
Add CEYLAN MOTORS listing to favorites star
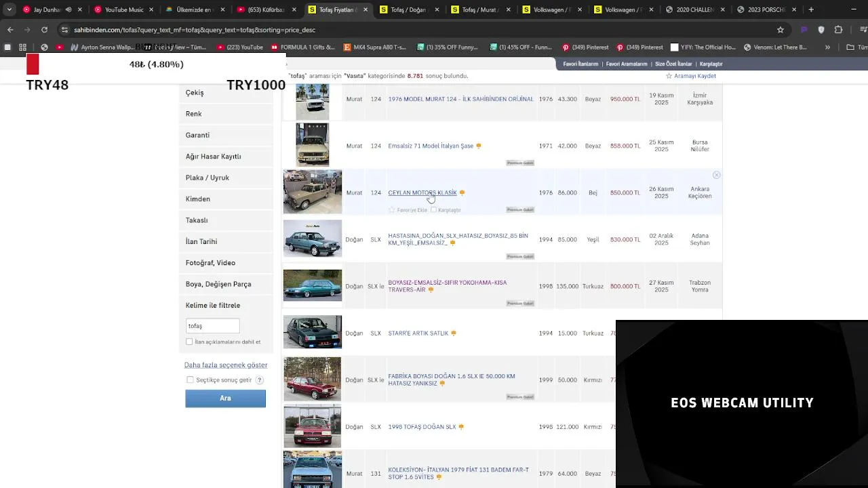coord(391,210)
